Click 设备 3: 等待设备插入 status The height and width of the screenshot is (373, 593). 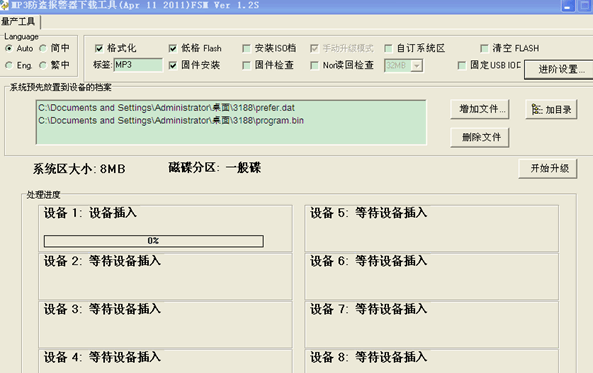pos(102,309)
